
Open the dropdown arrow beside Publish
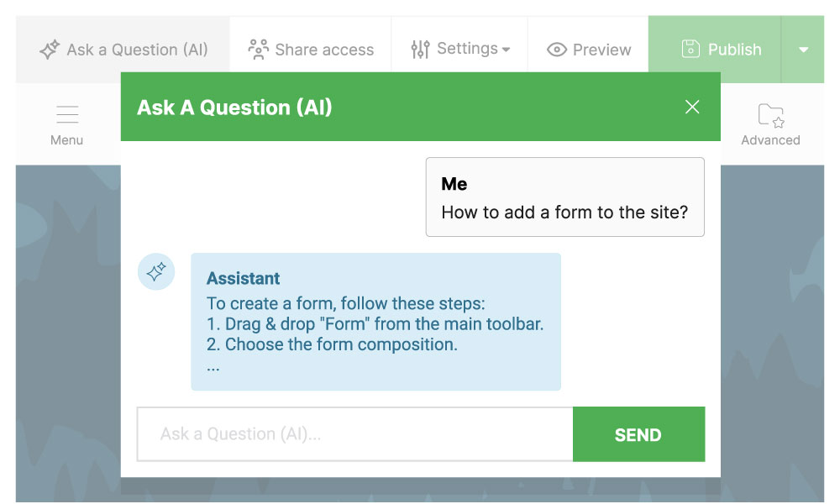tap(803, 50)
